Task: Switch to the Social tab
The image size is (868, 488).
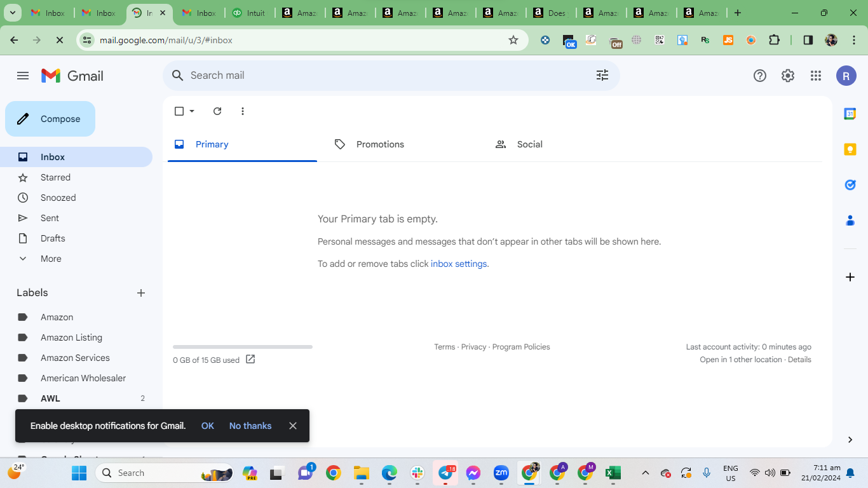Action: 564,144
